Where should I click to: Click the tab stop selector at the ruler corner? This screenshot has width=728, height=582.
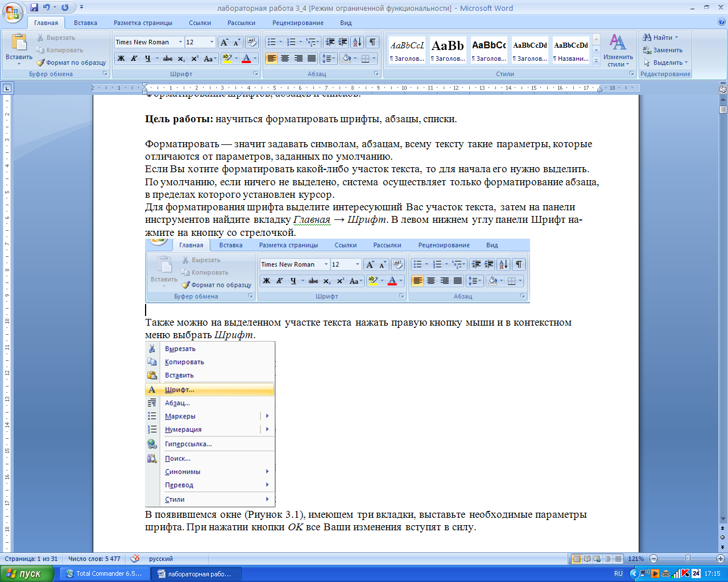pos(7,88)
